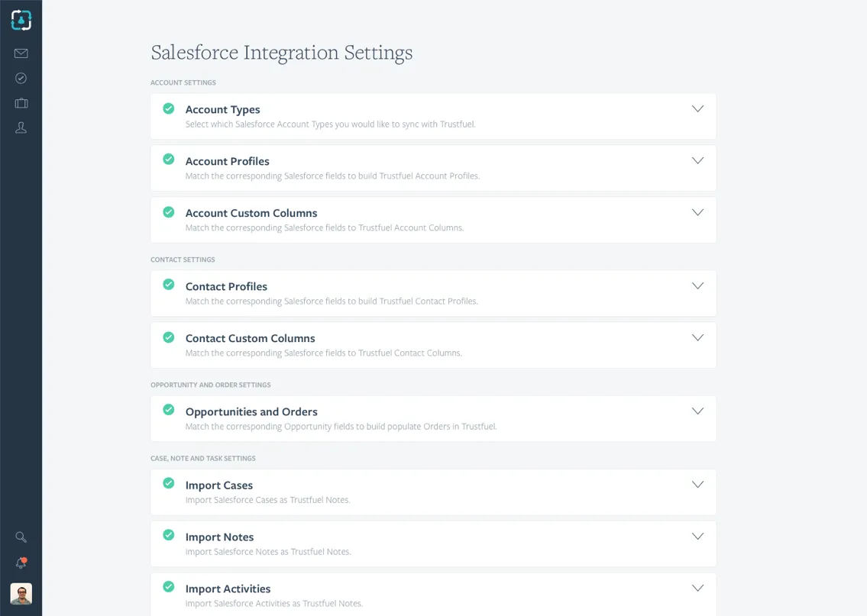
Task: Open notifications via the bell icon
Action: [21, 563]
